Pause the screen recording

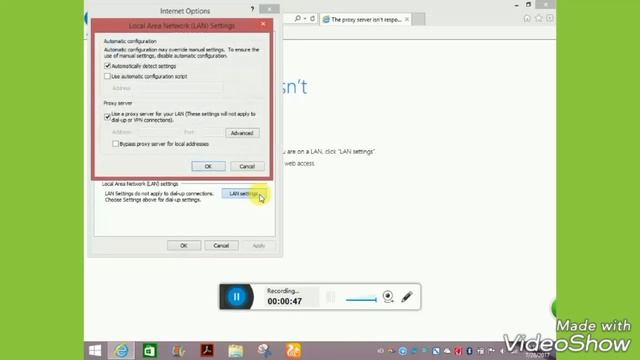236,297
